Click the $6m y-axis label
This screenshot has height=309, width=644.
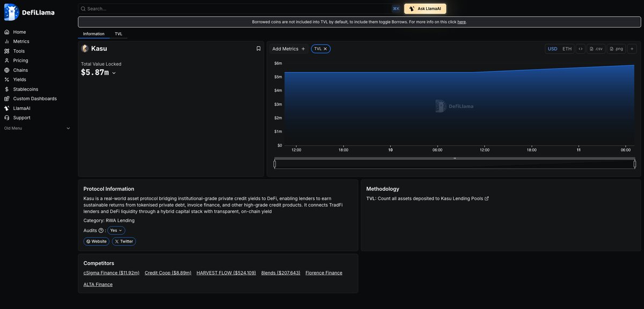tap(278, 63)
